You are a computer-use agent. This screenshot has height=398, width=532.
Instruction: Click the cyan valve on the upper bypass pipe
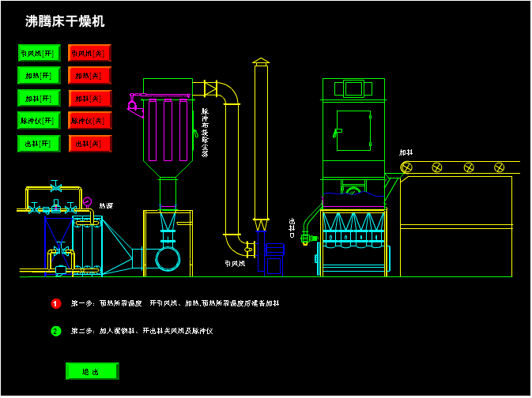click(55, 186)
